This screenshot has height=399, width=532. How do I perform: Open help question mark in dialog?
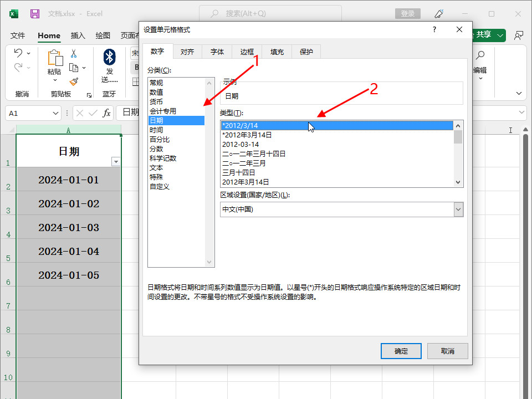click(x=434, y=29)
